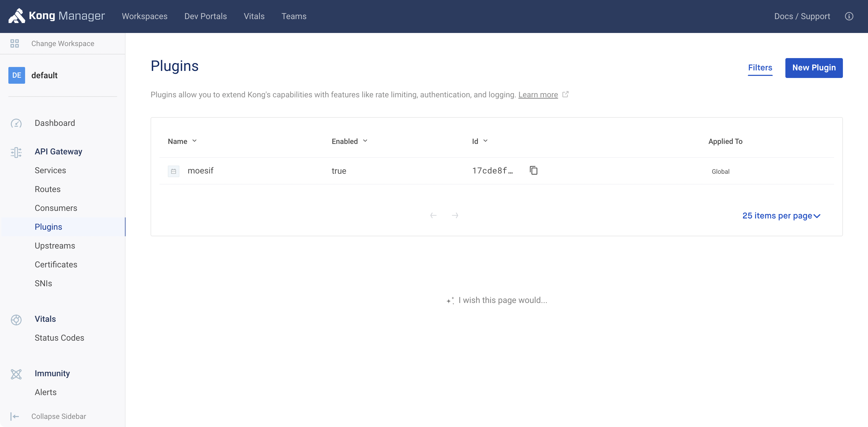Click the Kong Manager logo icon

click(15, 16)
